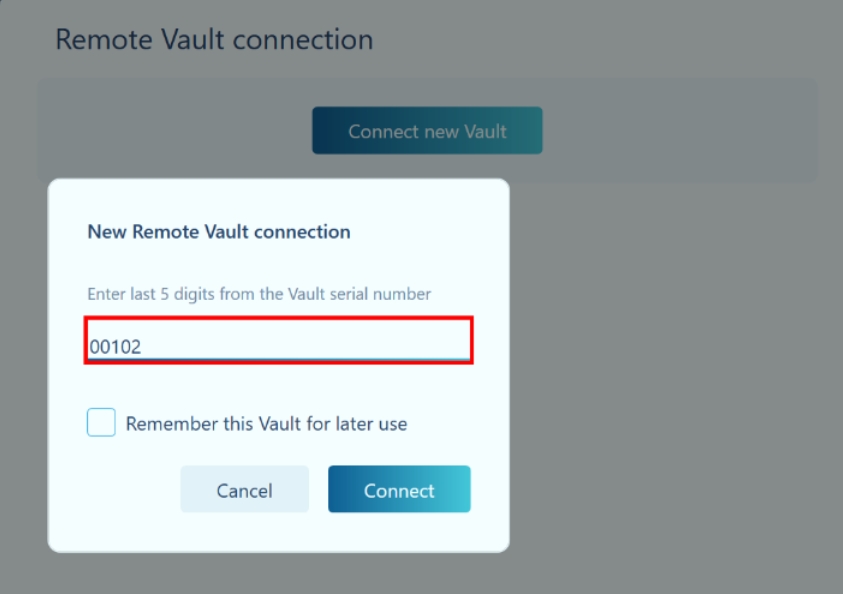The image size is (843, 594).
Task: Click dimmed backdrop right of the dialog
Action: coord(672,376)
